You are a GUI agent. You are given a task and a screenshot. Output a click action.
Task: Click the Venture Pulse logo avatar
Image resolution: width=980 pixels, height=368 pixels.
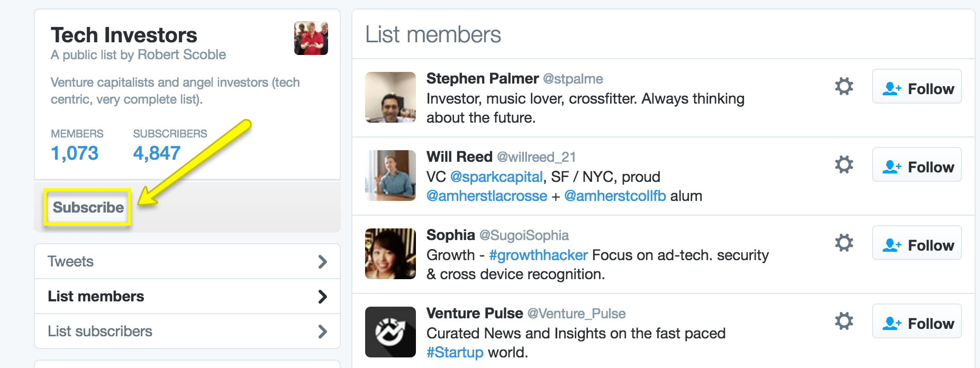[x=391, y=332]
